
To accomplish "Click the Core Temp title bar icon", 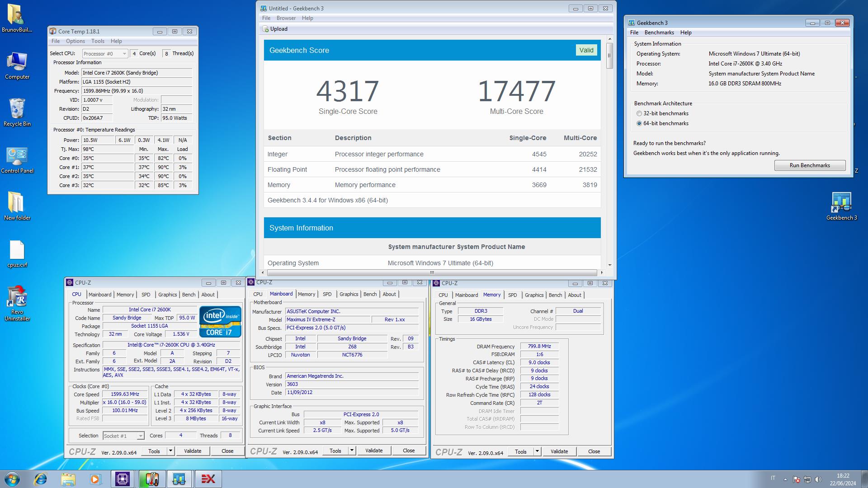I will click(53, 31).
